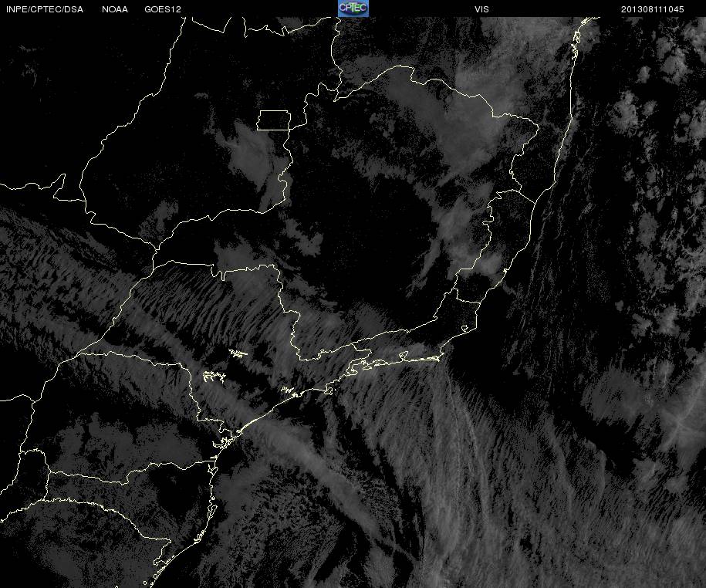Select the INPE/CPTEC/DSA header text
Image resolution: width=706 pixels, height=588 pixels.
(x=45, y=9)
